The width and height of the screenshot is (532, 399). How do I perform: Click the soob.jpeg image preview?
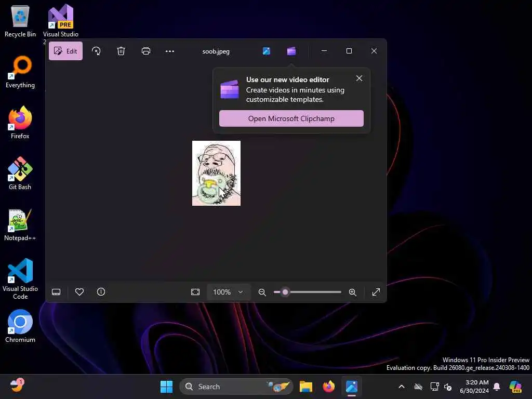click(216, 173)
